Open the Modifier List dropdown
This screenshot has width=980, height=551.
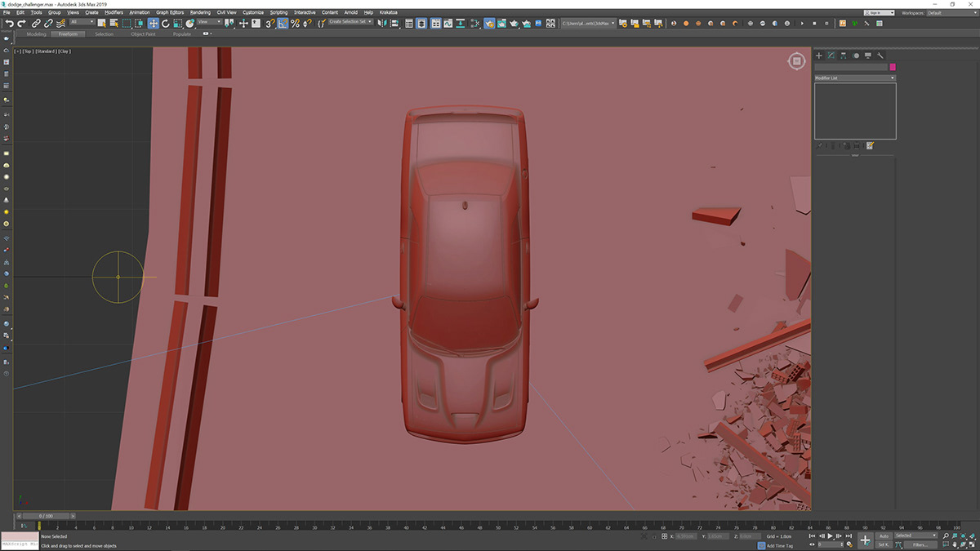tap(853, 78)
